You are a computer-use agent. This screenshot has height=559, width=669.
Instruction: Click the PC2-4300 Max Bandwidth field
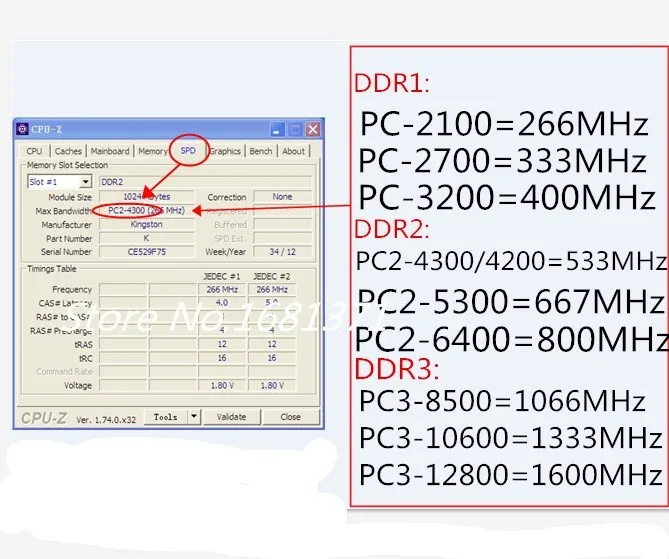[147, 211]
